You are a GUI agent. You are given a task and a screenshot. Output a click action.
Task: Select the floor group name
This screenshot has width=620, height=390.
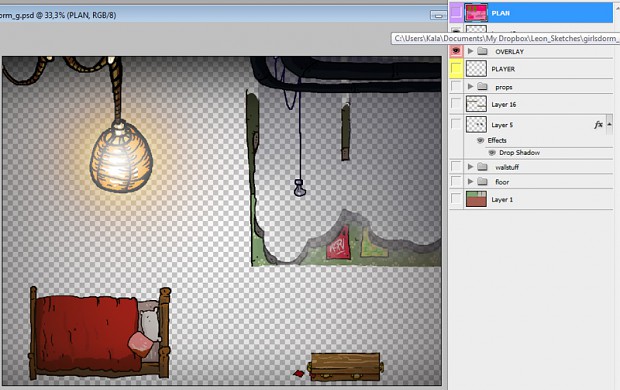point(502,182)
